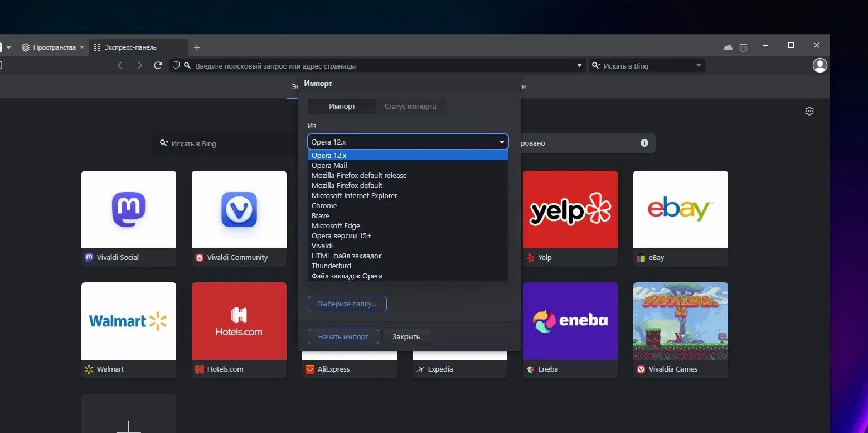
Task: Click the forward navigation arrow icon
Action: point(139,65)
